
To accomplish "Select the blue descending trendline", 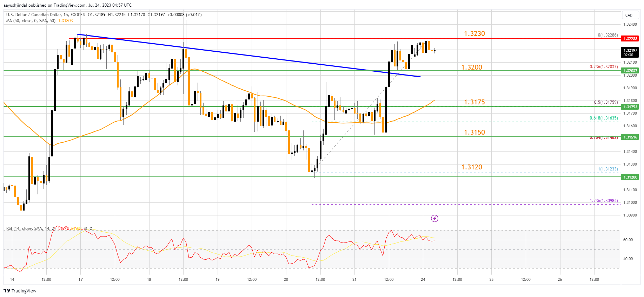I will 249,56.
